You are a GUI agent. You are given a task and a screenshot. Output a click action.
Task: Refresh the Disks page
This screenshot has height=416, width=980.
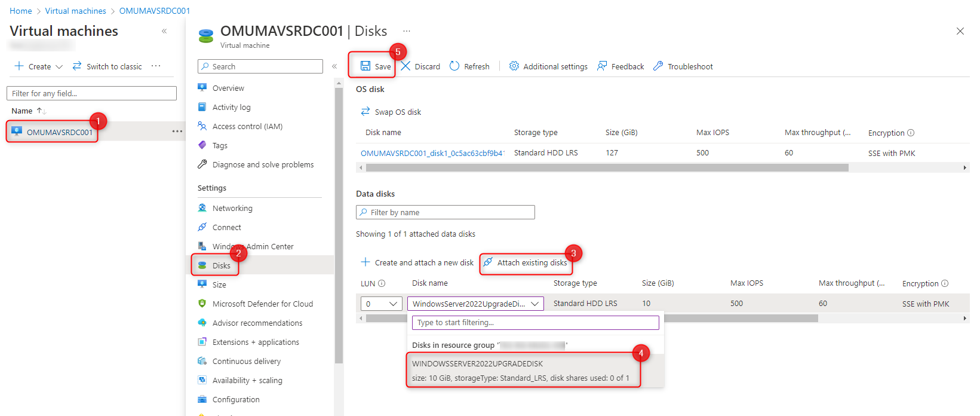click(469, 66)
